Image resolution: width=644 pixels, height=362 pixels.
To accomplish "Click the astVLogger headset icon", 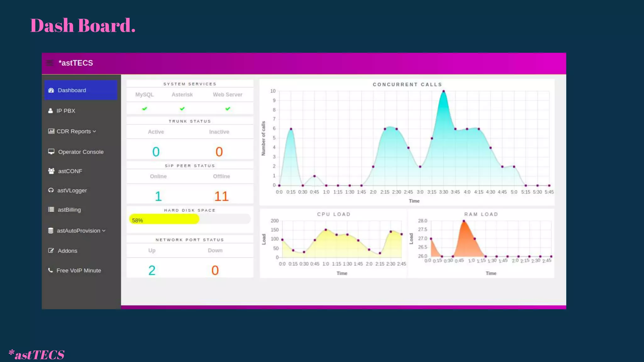I will pos(51,190).
